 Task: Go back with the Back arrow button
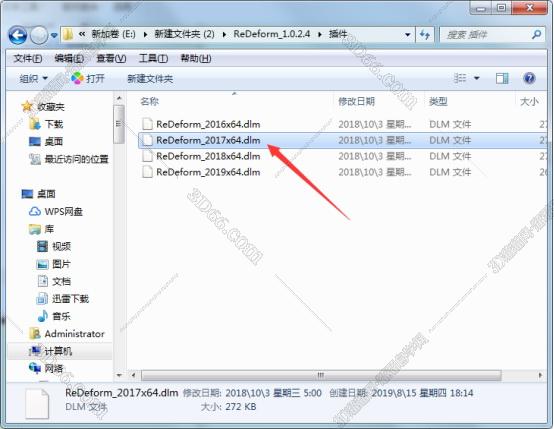(x=18, y=35)
